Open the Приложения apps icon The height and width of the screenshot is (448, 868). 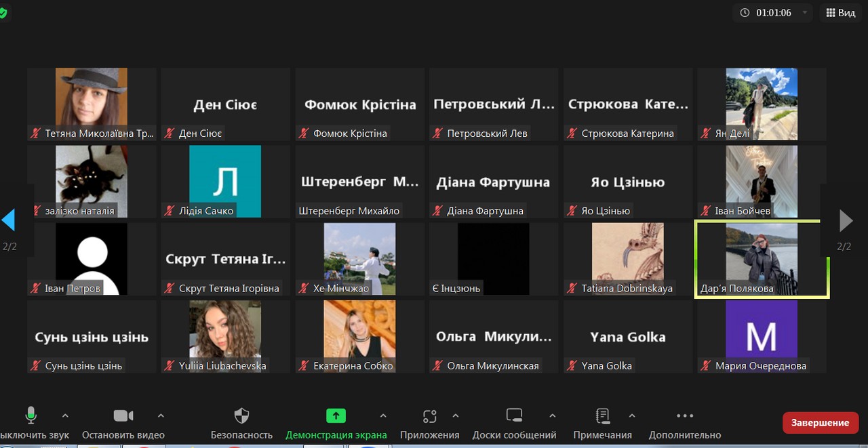tap(429, 416)
